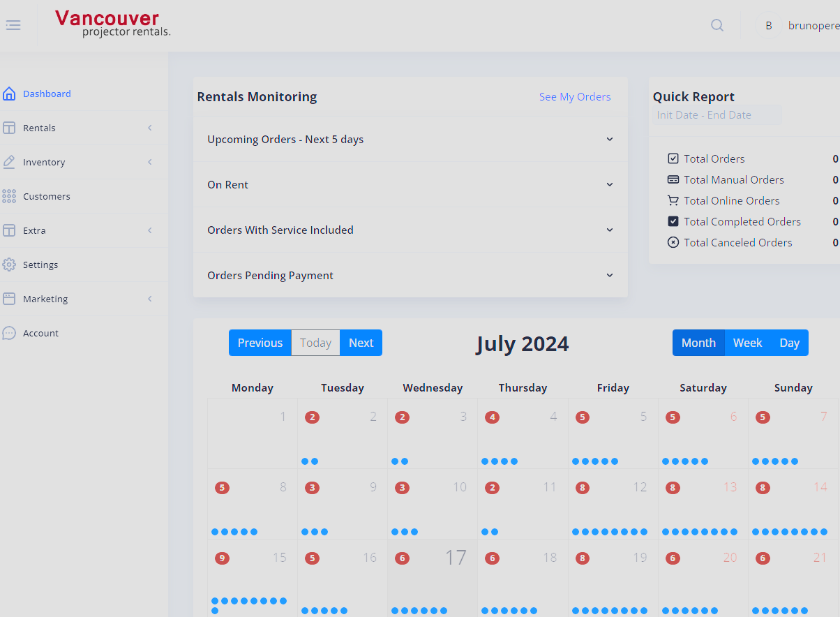Open Settings via the gear icon
Screen dimensions: 840x617
[x=9, y=265]
